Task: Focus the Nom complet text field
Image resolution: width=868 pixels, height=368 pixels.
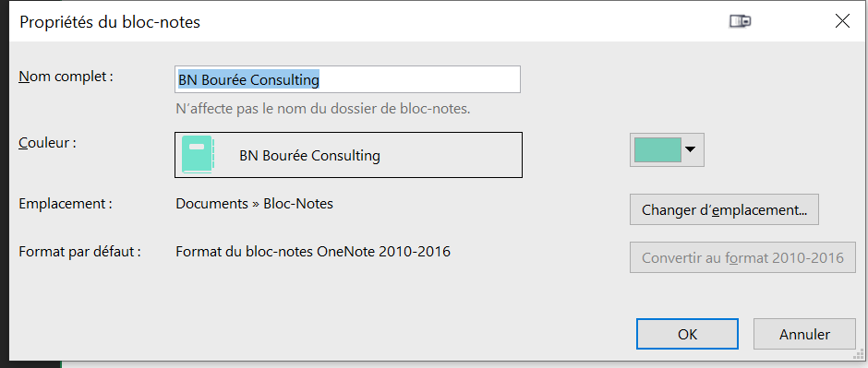Action: click(x=347, y=79)
